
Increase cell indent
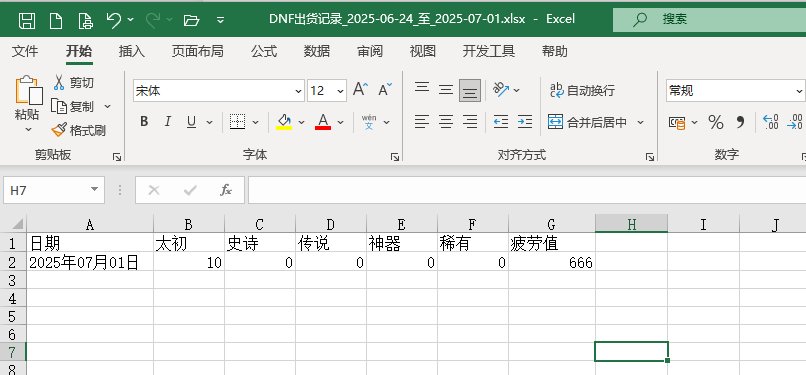pyautogui.click(x=525, y=122)
